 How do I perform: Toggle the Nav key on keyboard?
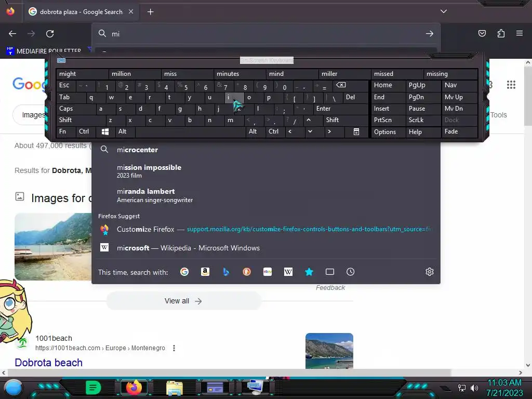(x=460, y=85)
